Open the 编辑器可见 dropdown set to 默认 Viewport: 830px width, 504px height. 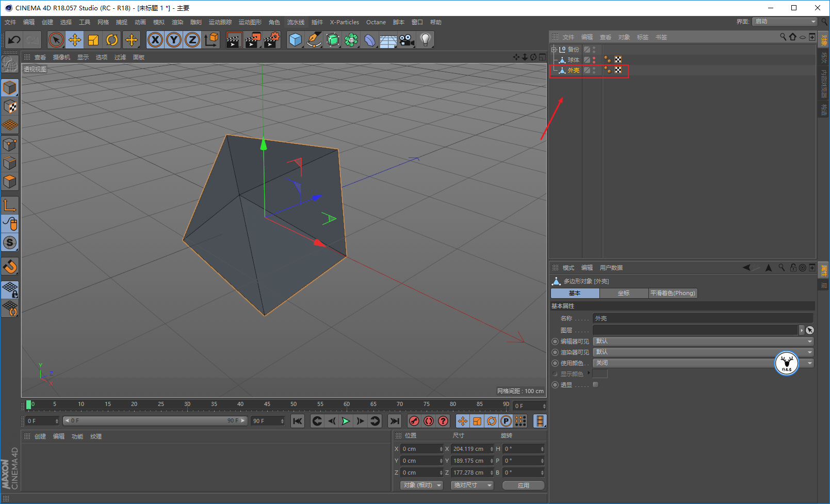coord(703,342)
